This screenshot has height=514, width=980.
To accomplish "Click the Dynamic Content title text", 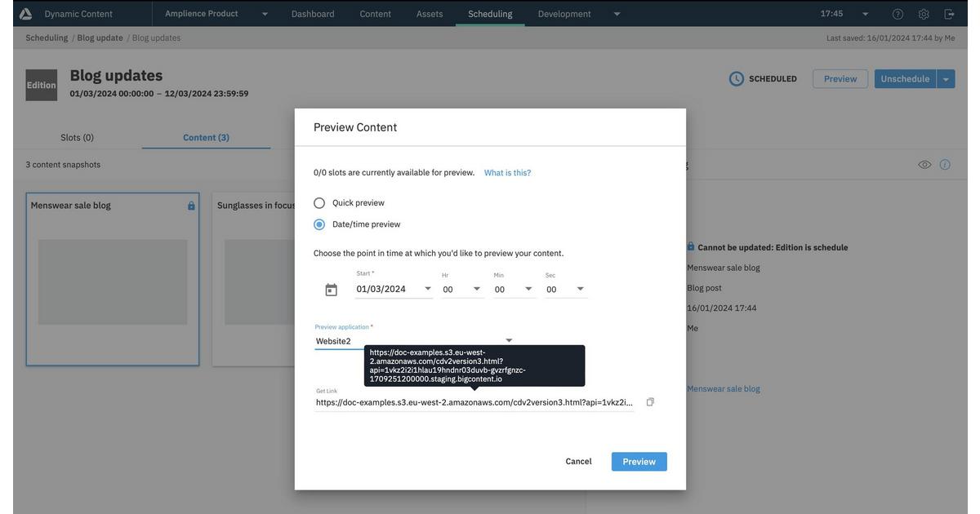I will (x=78, y=14).
